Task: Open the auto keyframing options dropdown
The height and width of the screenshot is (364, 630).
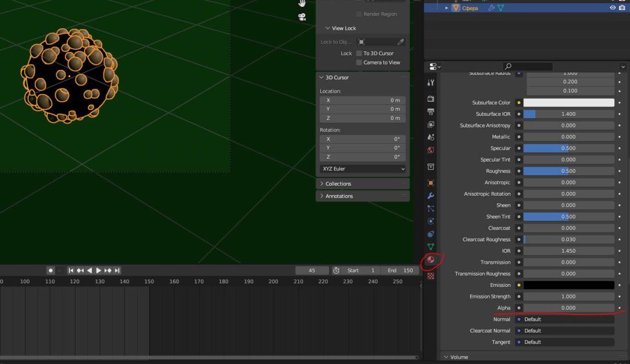Action: [59, 271]
